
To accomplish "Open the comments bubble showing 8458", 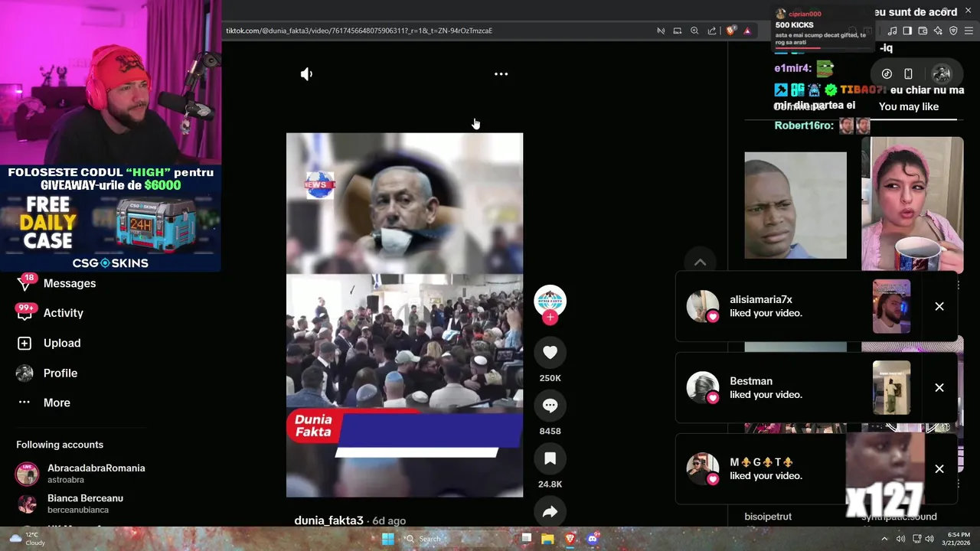I will click(x=550, y=406).
